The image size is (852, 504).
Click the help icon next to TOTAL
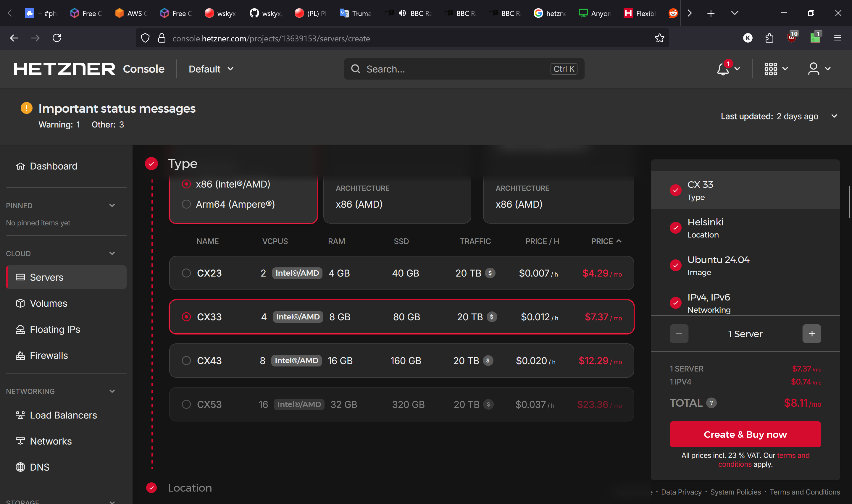point(711,403)
